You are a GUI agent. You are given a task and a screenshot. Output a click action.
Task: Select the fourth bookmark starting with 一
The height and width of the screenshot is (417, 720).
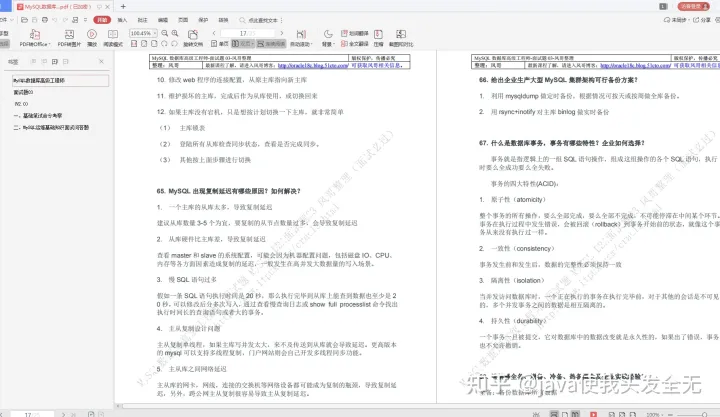pos(38,116)
